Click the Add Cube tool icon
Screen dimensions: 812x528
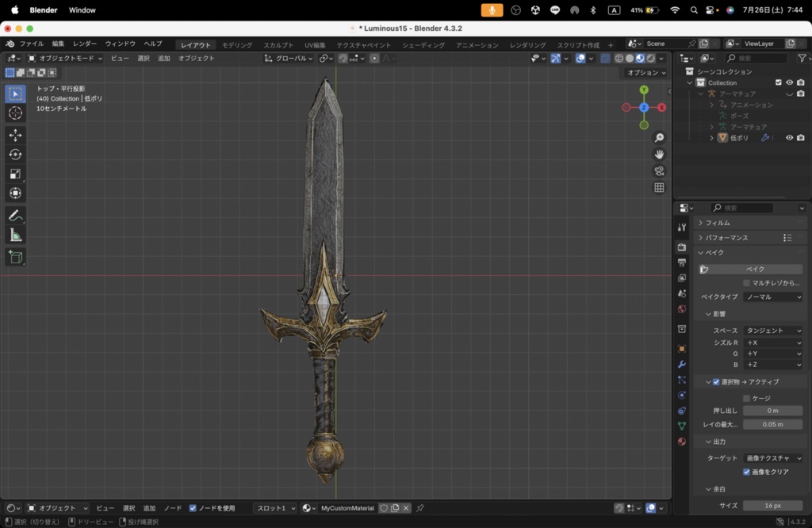coord(15,257)
